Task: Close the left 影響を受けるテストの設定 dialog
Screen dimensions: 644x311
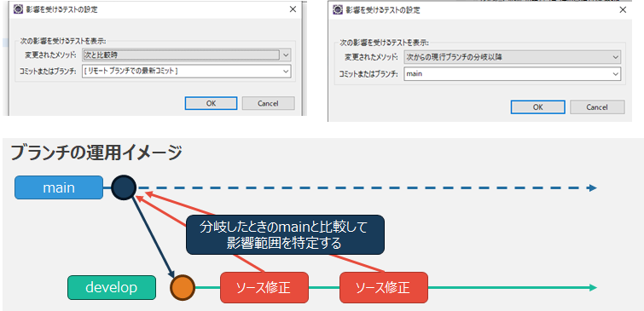Action: point(293,9)
